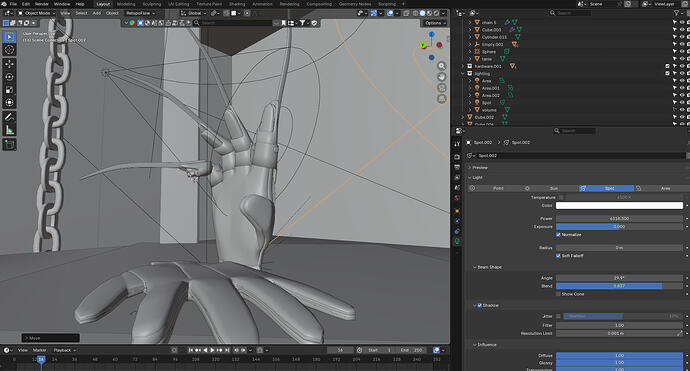
Task: Open the Global transform orientation dropdown
Action: click(193, 13)
